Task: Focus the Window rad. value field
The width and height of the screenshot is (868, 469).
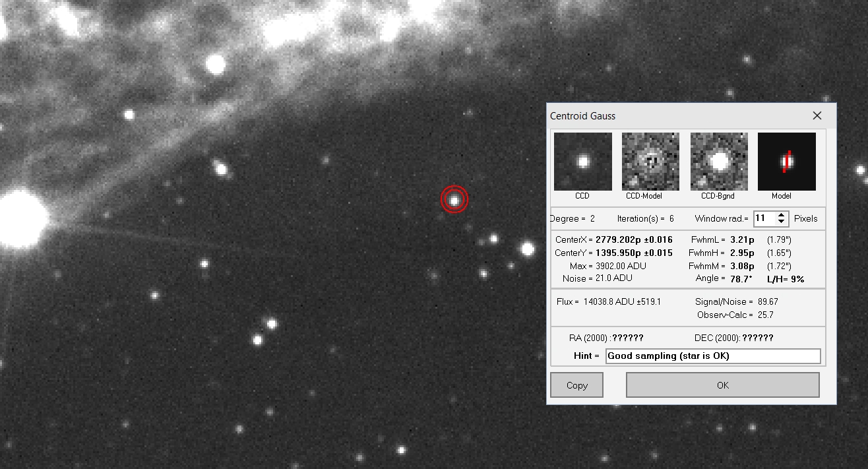Action: 763,218
